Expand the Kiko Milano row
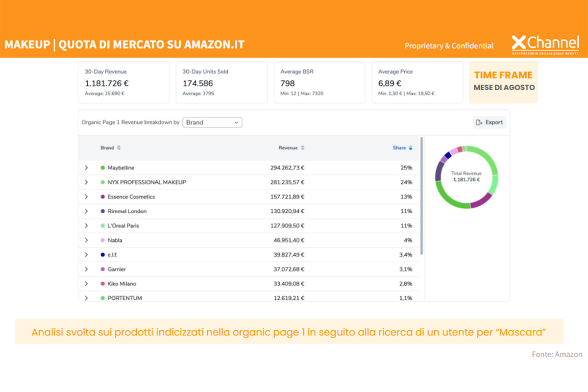 (x=86, y=284)
